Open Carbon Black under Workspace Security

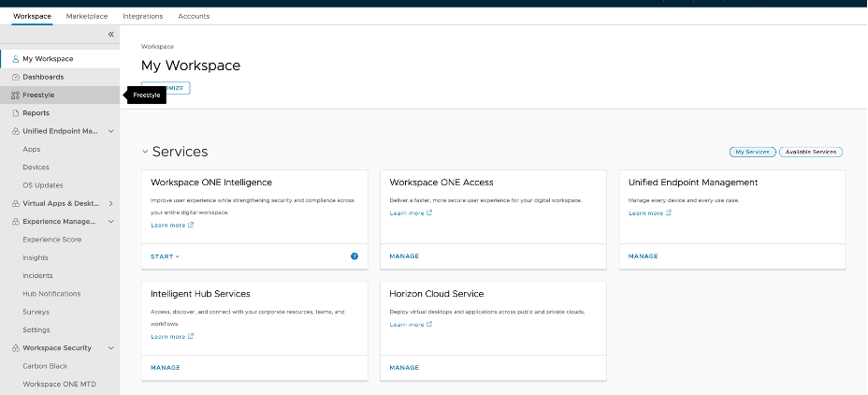(45, 366)
